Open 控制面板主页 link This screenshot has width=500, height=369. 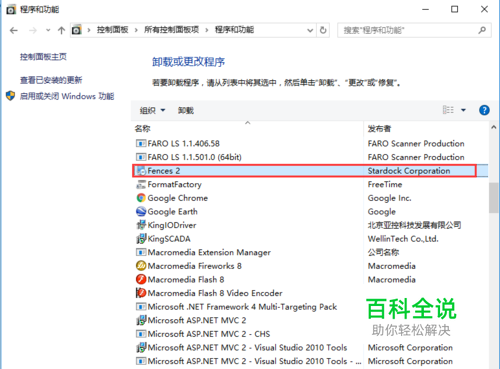point(43,57)
